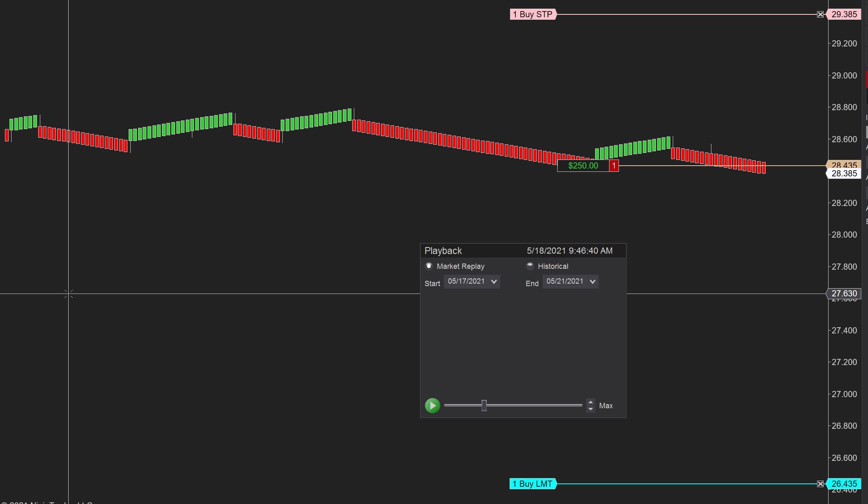Image resolution: width=868 pixels, height=504 pixels.
Task: Decrease playback speed with down stepper arrow
Action: pos(591,409)
